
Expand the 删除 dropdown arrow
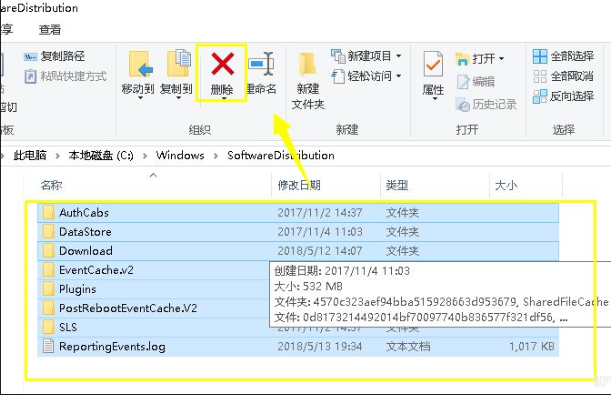coord(224,99)
